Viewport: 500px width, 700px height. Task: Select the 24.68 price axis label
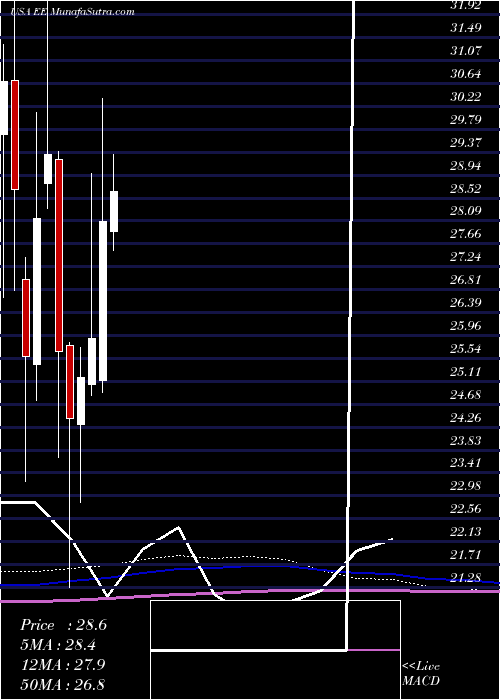click(x=466, y=395)
